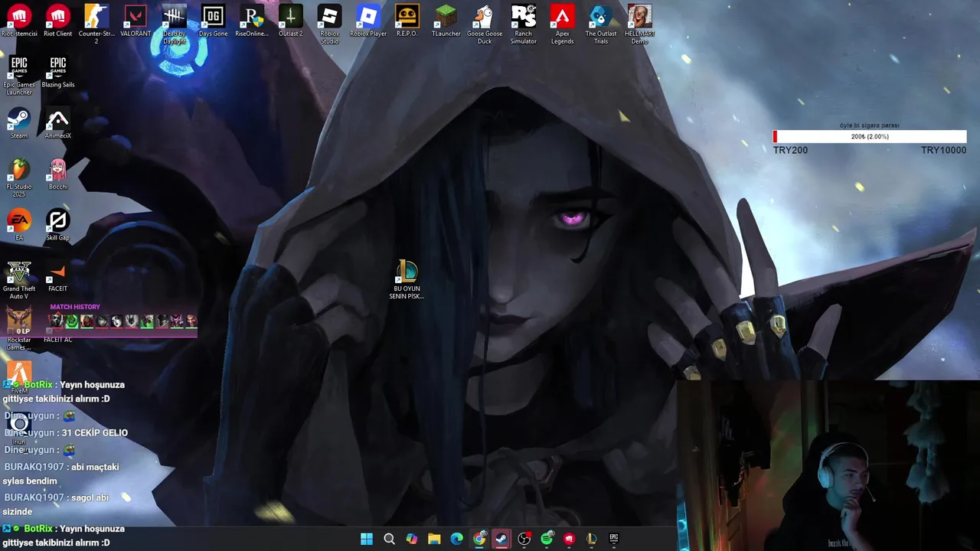Image resolution: width=980 pixels, height=551 pixels.
Task: Open the Days Gone desktop shortcut
Action: (x=213, y=21)
